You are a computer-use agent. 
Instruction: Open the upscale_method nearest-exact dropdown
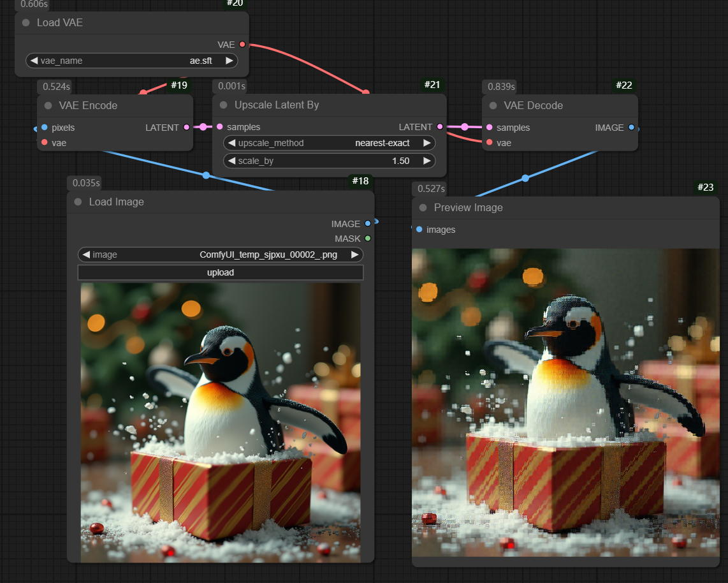tap(329, 143)
